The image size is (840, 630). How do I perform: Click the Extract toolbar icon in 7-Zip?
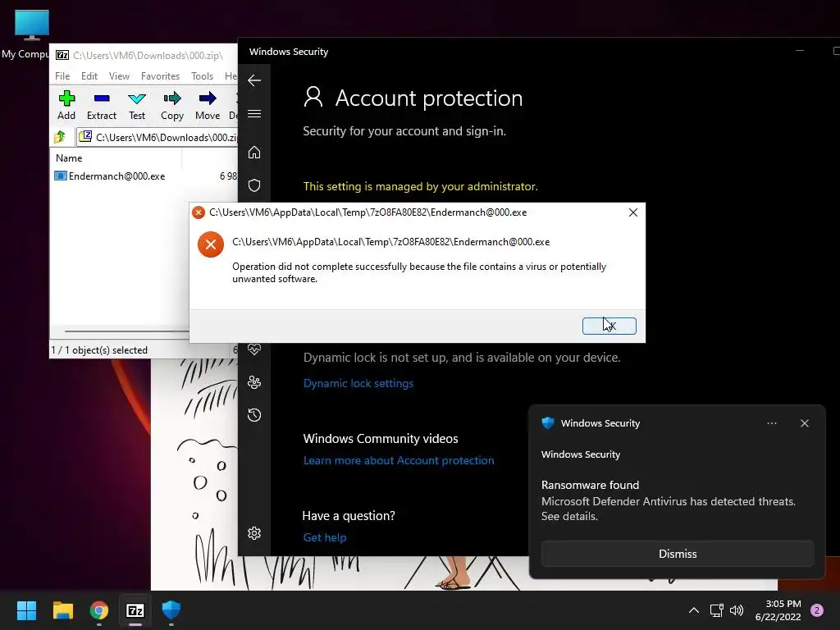tap(101, 106)
